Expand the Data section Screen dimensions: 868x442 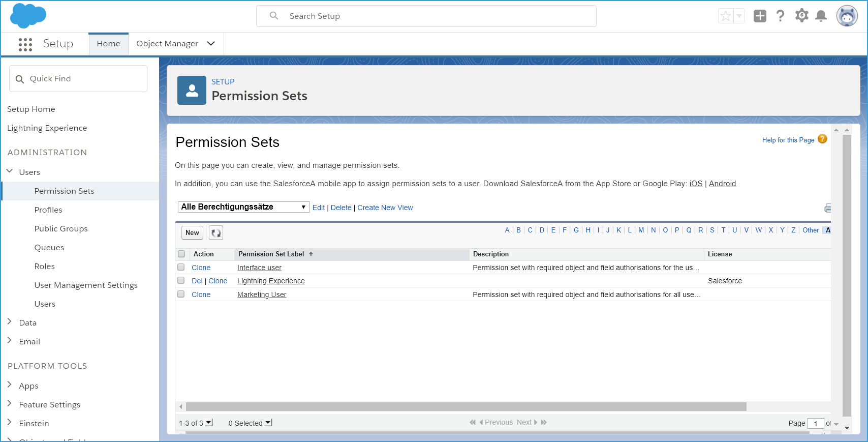tap(10, 321)
